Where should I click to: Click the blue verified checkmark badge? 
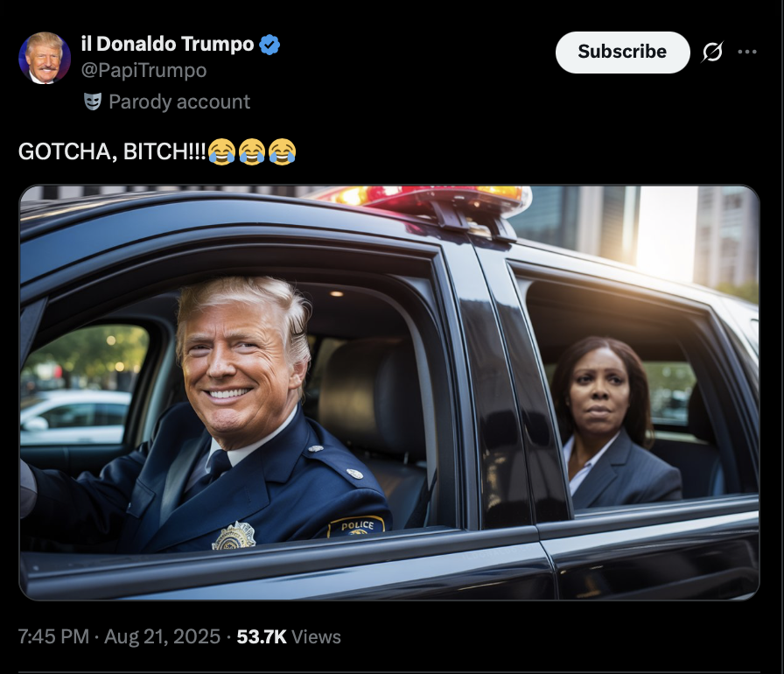[x=269, y=45]
